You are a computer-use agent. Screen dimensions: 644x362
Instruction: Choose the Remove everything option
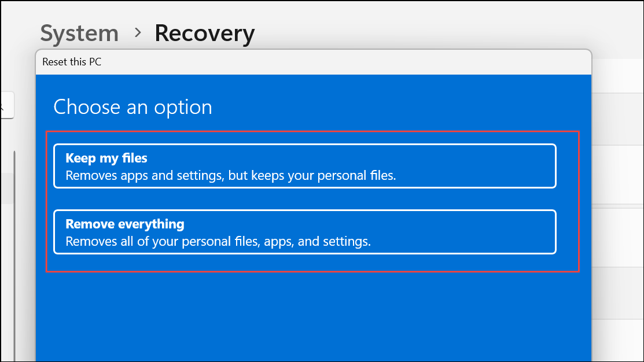304,232
